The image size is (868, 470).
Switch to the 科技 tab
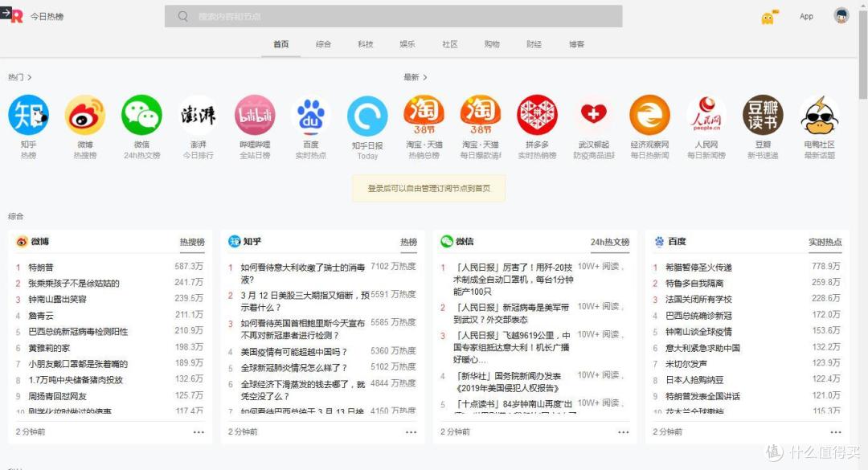[366, 44]
